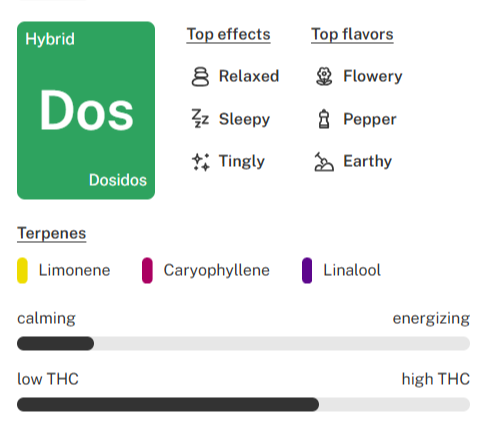Click the magenta Caryophyllene color swatch
The height and width of the screenshot is (431, 481).
(147, 270)
